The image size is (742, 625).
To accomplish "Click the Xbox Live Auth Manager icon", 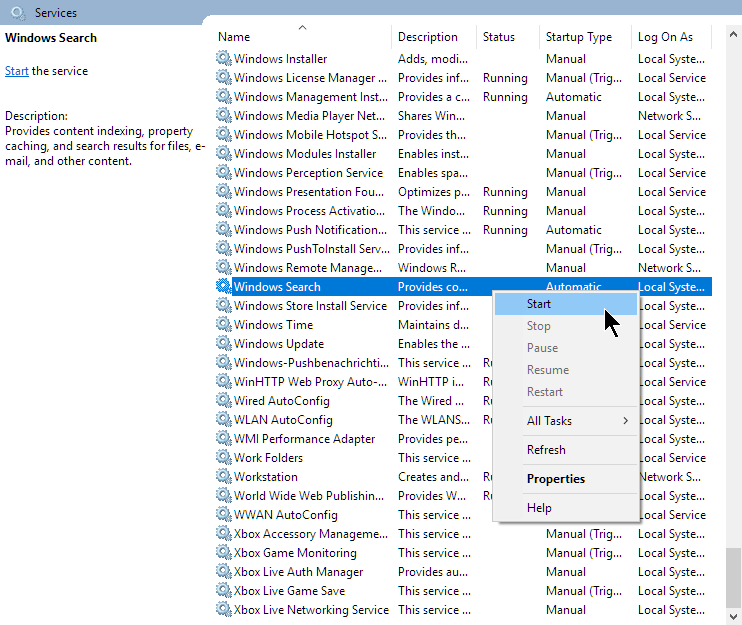I will pos(224,572).
